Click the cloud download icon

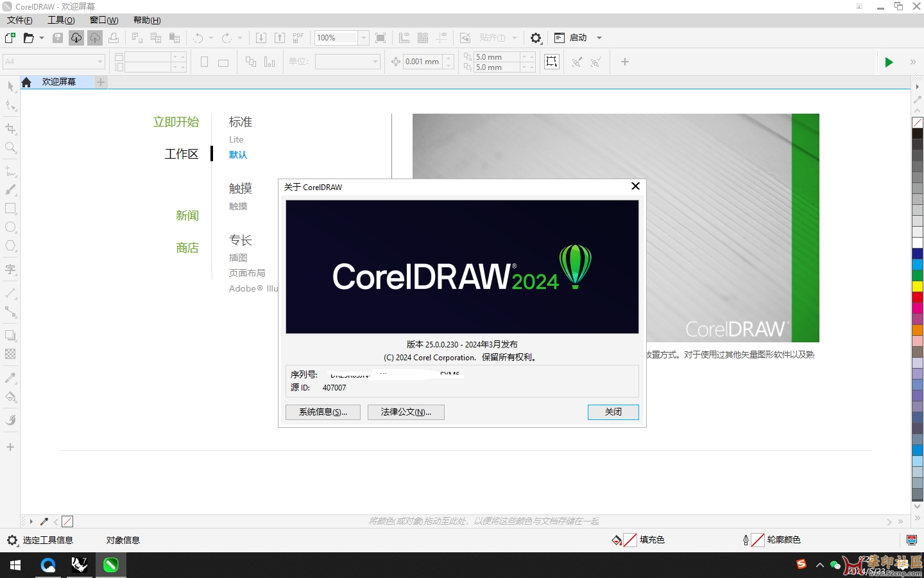click(x=76, y=38)
